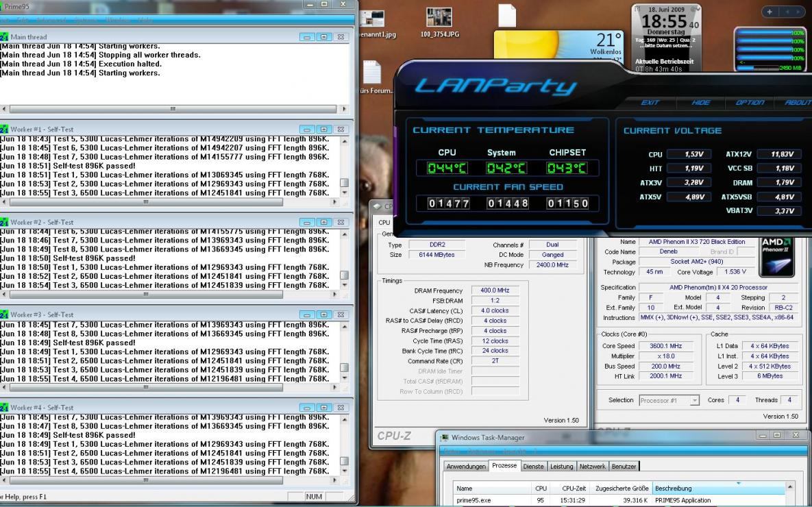
Task: Click Worker #4 horizontal scroll left arrow
Action: (x=4, y=480)
